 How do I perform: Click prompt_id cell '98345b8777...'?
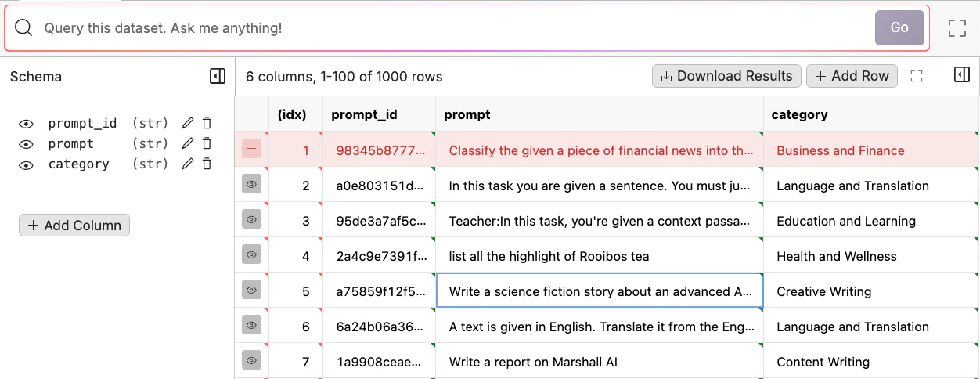pos(379,150)
